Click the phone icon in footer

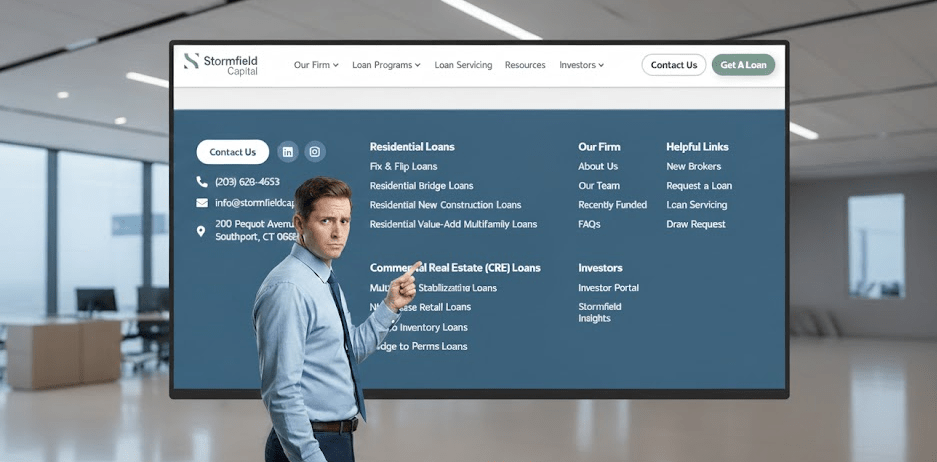click(x=202, y=182)
